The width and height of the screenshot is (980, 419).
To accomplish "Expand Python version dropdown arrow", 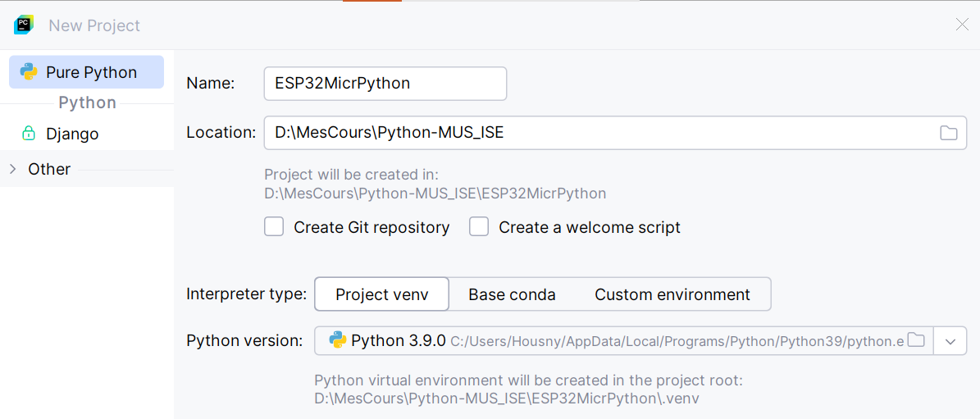I will pyautogui.click(x=950, y=341).
